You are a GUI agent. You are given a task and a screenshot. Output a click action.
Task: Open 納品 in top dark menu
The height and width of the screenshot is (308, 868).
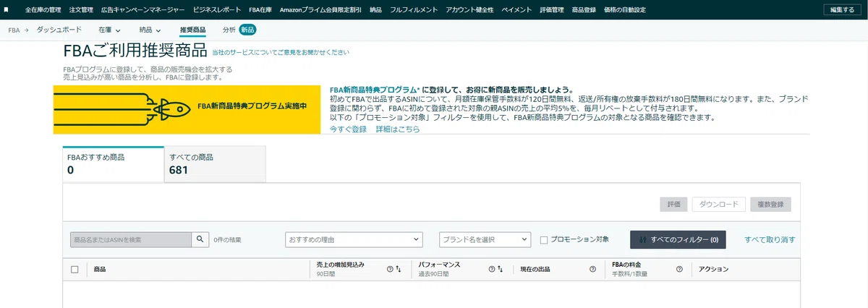[x=375, y=10]
